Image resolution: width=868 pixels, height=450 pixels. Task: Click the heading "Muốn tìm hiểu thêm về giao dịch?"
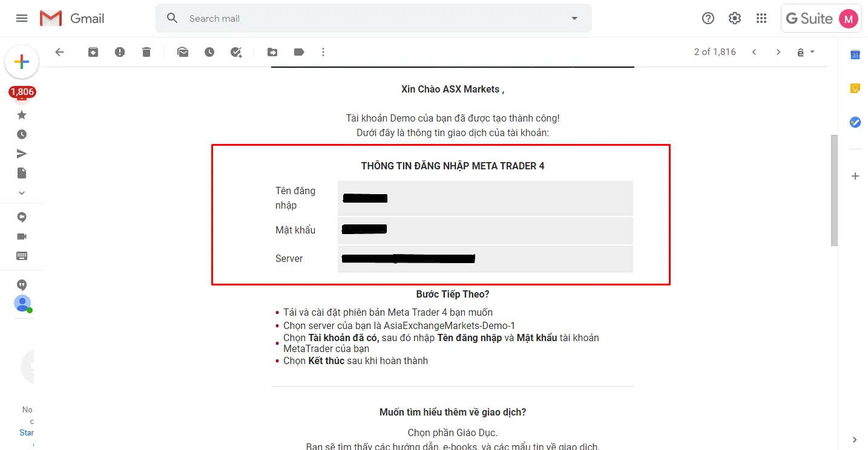453,412
